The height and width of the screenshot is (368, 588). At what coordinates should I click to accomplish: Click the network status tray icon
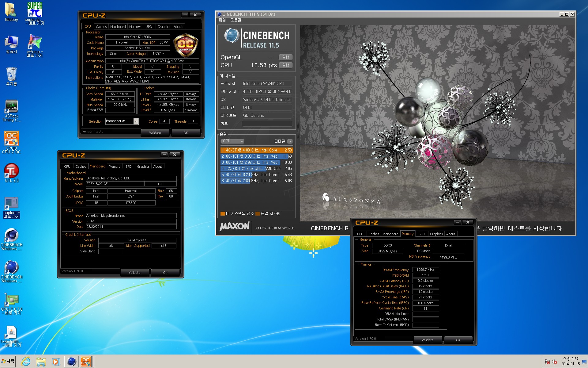coord(547,362)
